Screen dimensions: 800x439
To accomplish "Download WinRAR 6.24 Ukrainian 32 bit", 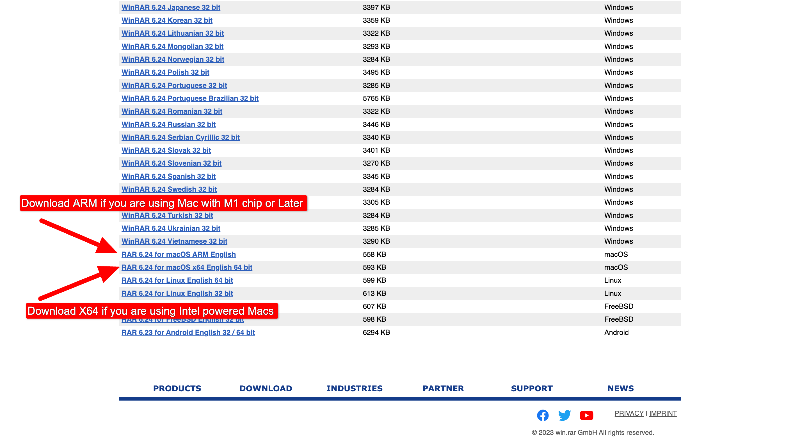I will [170, 229].
